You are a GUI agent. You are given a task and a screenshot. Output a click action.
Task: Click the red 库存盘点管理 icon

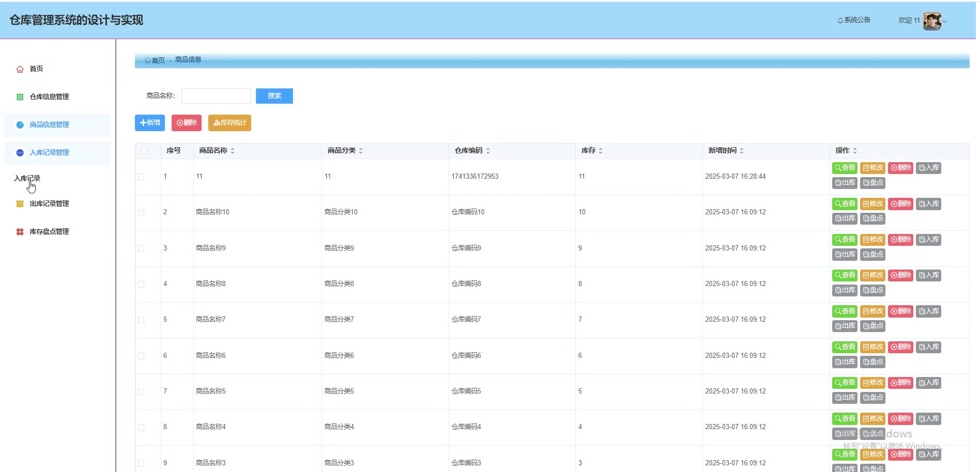pos(20,232)
